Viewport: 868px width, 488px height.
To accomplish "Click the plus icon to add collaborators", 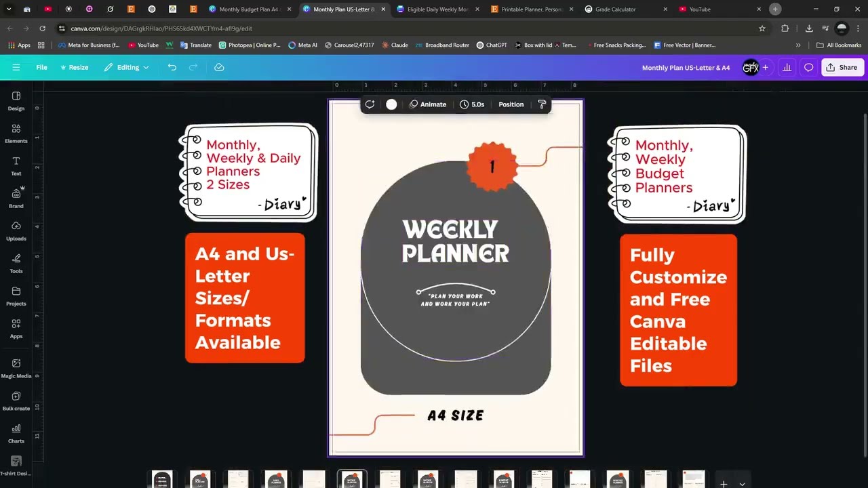I will [765, 67].
